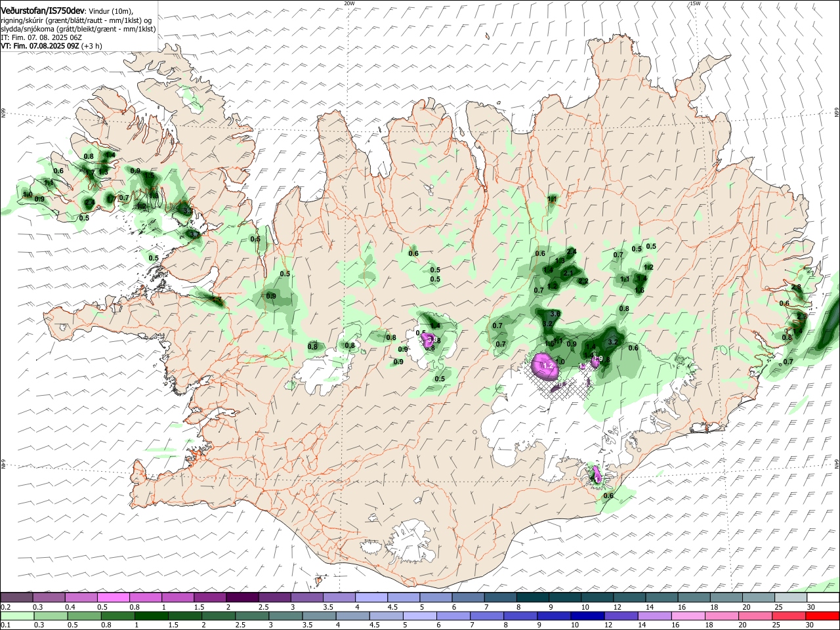
Task: Click the "Veðurstofan/IS750dev" title text
Action: pos(43,10)
